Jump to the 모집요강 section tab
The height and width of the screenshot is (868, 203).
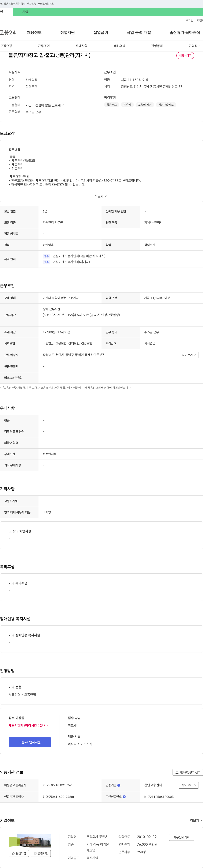[6, 46]
